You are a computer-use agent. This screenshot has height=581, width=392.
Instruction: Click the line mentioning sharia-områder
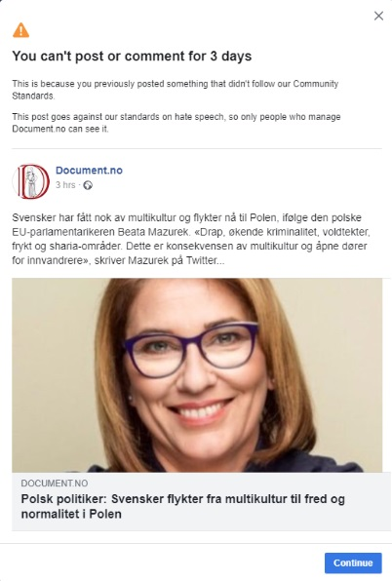tap(189, 247)
